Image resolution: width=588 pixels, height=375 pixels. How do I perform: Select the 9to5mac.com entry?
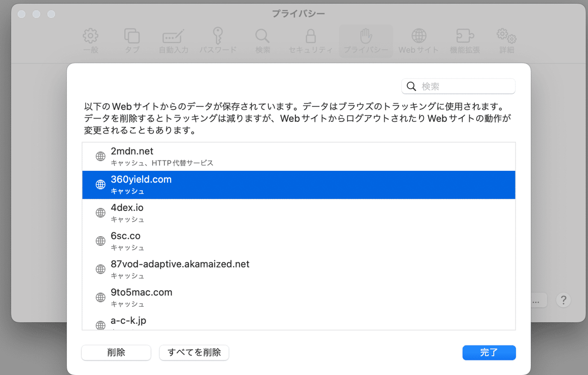pos(299,298)
